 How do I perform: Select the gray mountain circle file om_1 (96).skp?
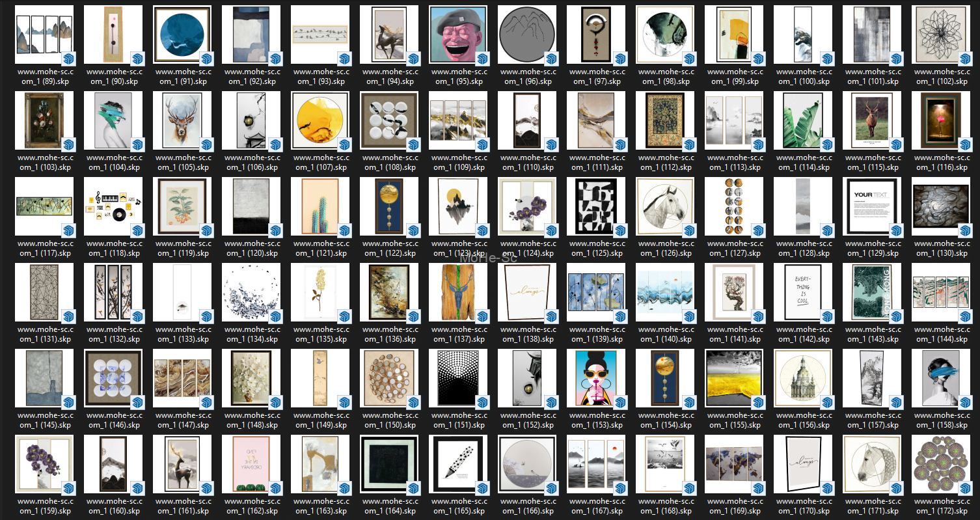coord(527,34)
